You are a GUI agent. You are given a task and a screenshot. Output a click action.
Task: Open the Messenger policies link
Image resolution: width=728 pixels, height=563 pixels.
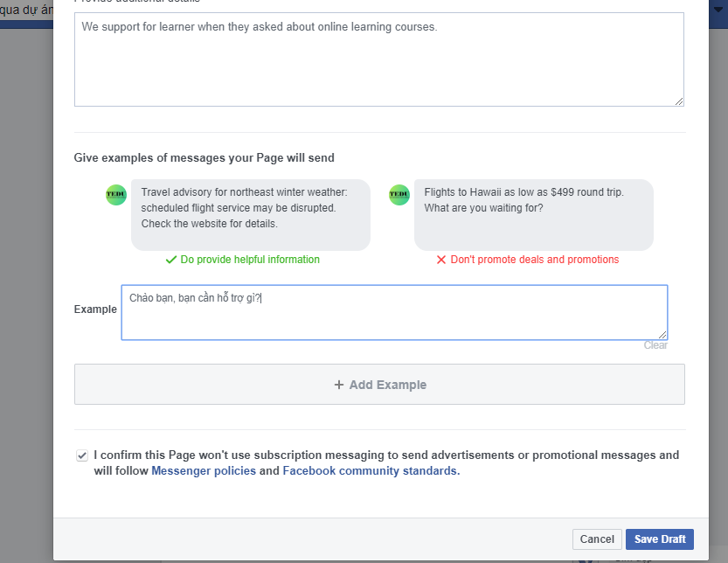tap(204, 471)
